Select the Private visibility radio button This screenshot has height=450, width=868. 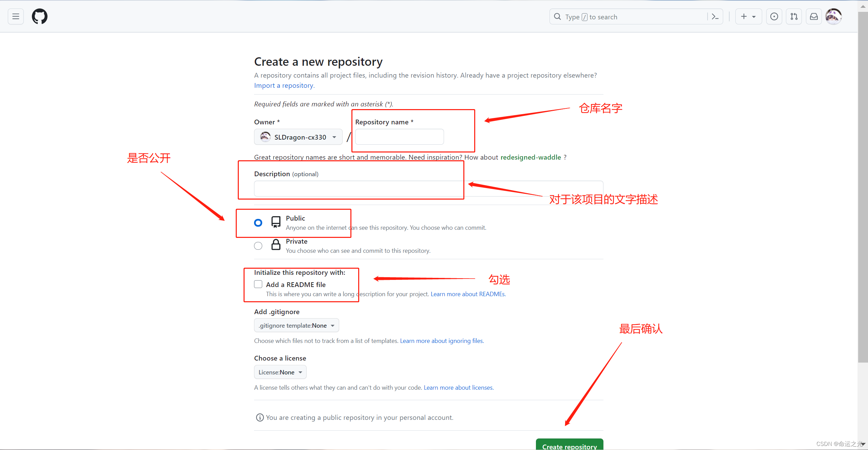click(x=258, y=246)
